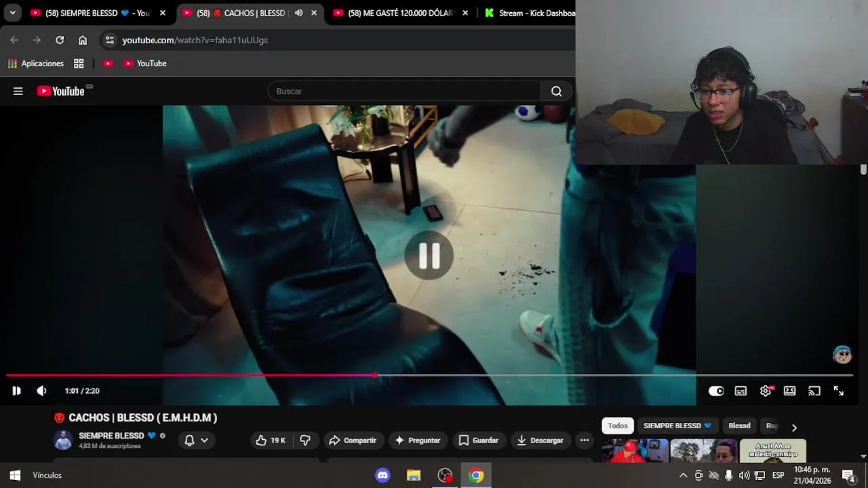Pause the video with the player pause button
Screen dimensions: 868x488
16,391
